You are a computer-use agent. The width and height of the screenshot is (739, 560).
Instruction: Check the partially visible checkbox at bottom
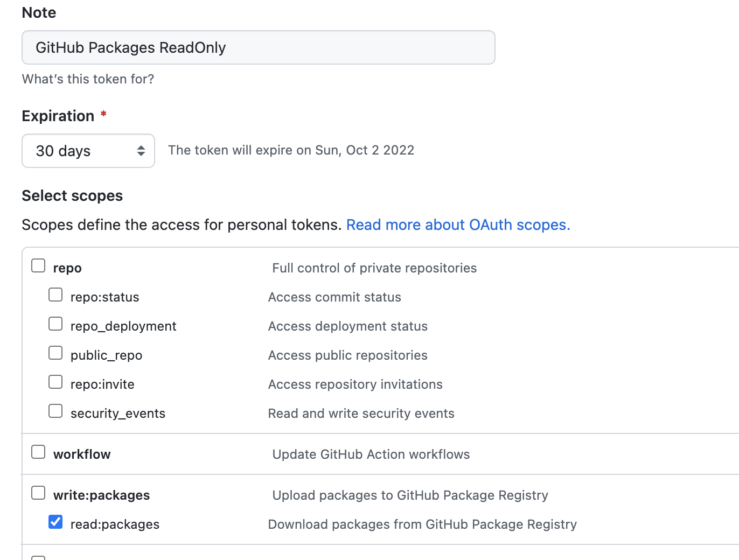point(38,557)
